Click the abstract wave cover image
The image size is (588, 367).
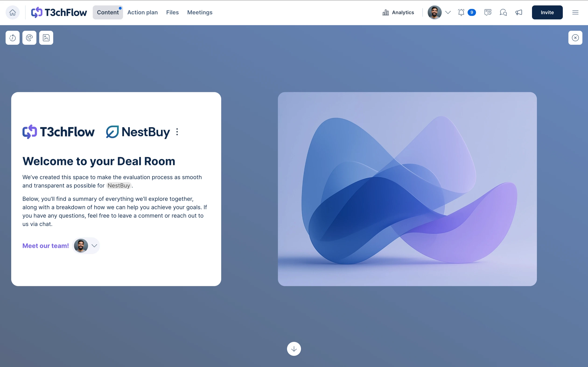tap(407, 189)
